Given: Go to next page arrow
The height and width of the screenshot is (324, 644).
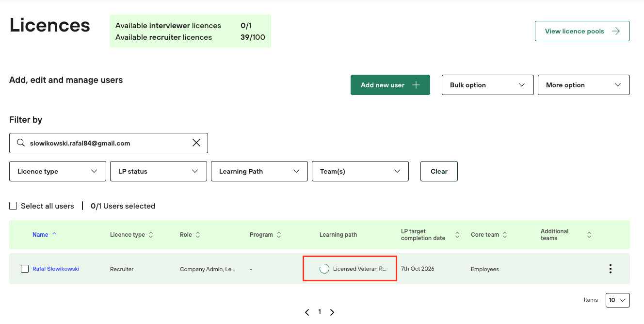Looking at the screenshot, I should 332,312.
